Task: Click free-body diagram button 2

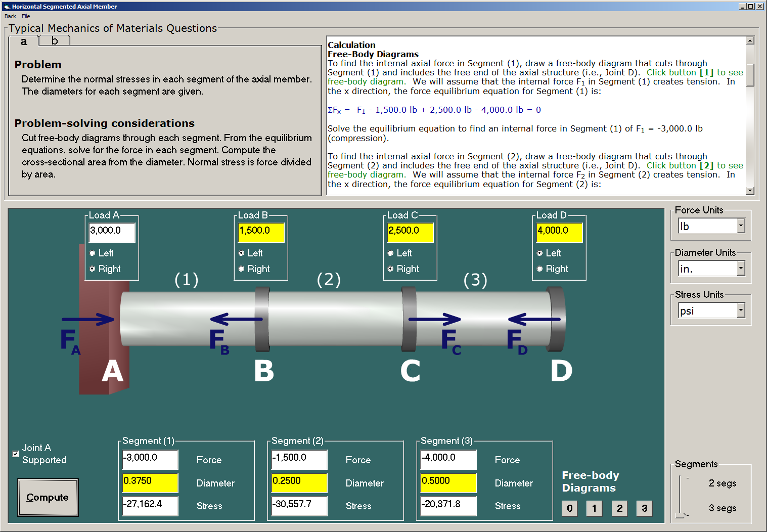Action: (x=619, y=508)
